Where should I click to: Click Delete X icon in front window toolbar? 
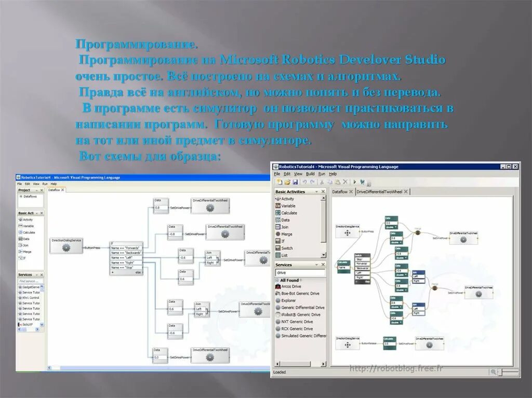point(345,182)
